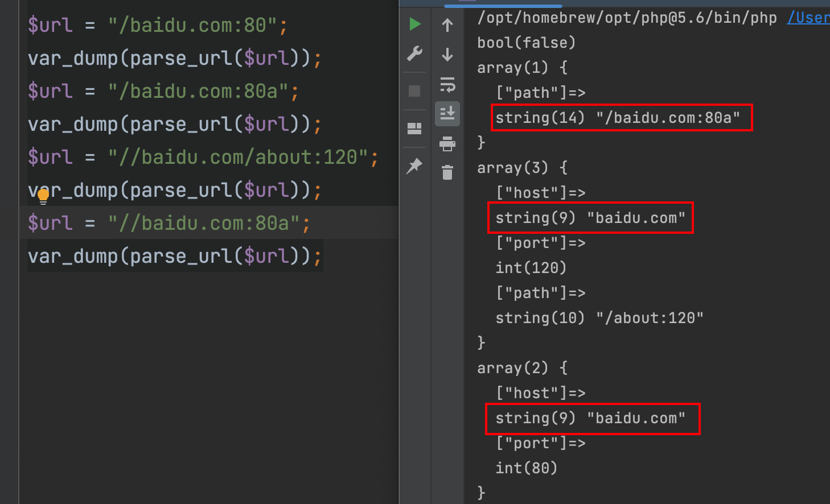Run the script with the green play icon

(x=415, y=24)
